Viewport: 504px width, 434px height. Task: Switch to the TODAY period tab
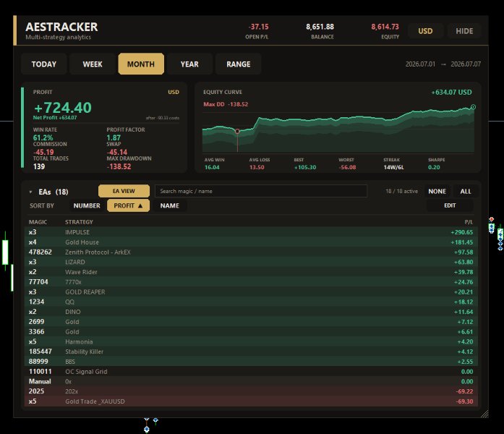pyautogui.click(x=44, y=64)
